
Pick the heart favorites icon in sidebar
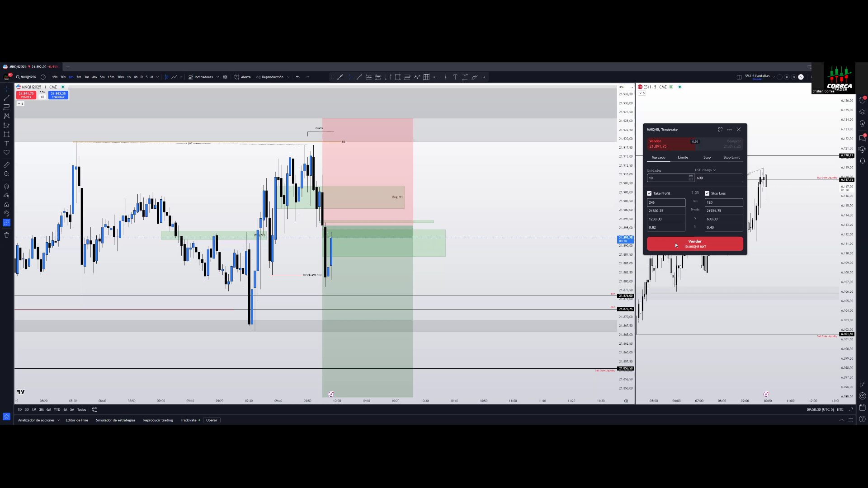coord(6,153)
